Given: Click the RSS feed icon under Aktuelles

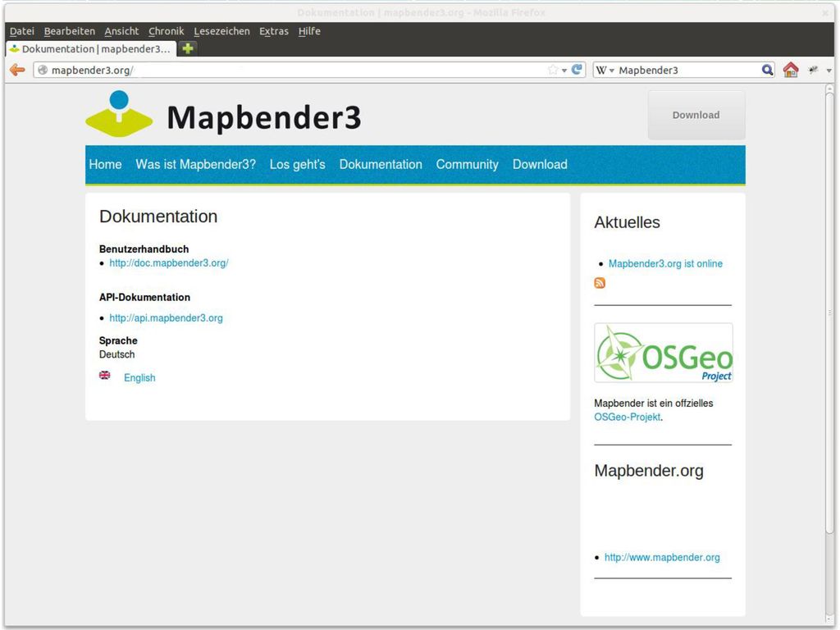Looking at the screenshot, I should [600, 283].
